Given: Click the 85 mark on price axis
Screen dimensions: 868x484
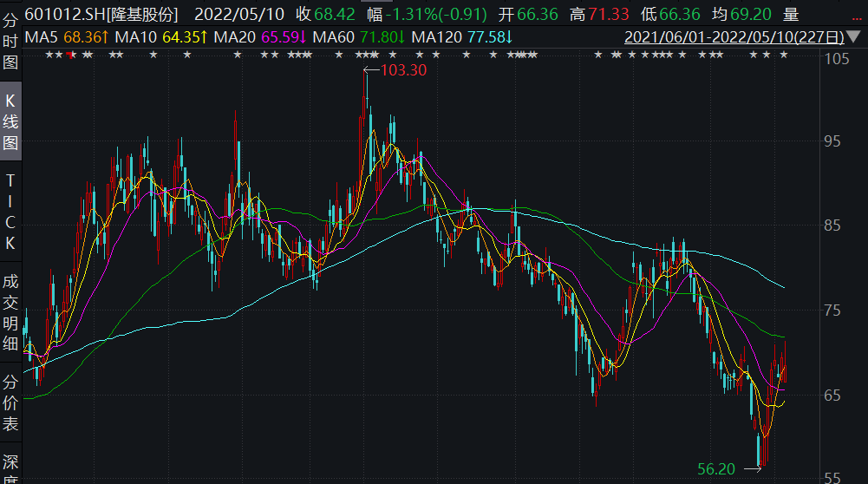Looking at the screenshot, I should pyautogui.click(x=833, y=226).
